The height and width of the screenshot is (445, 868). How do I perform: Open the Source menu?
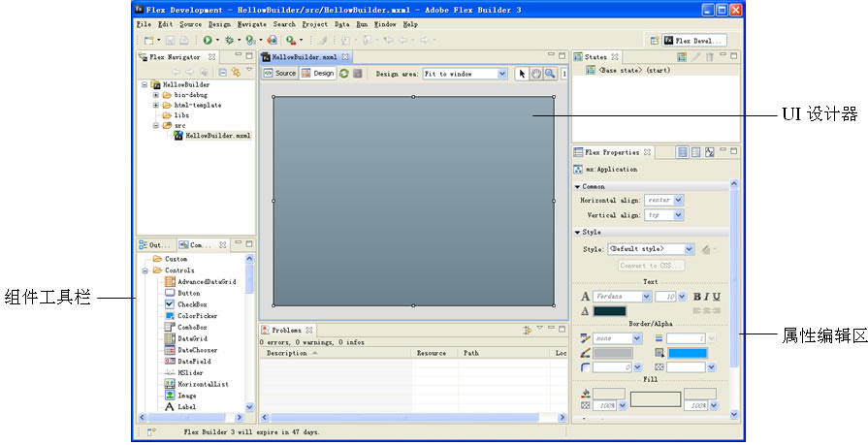190,24
